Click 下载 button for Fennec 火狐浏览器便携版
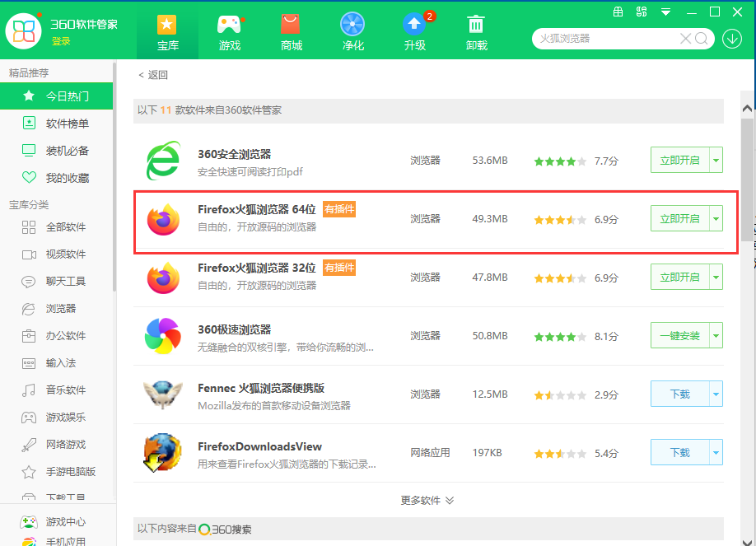The height and width of the screenshot is (546, 756). [x=679, y=394]
